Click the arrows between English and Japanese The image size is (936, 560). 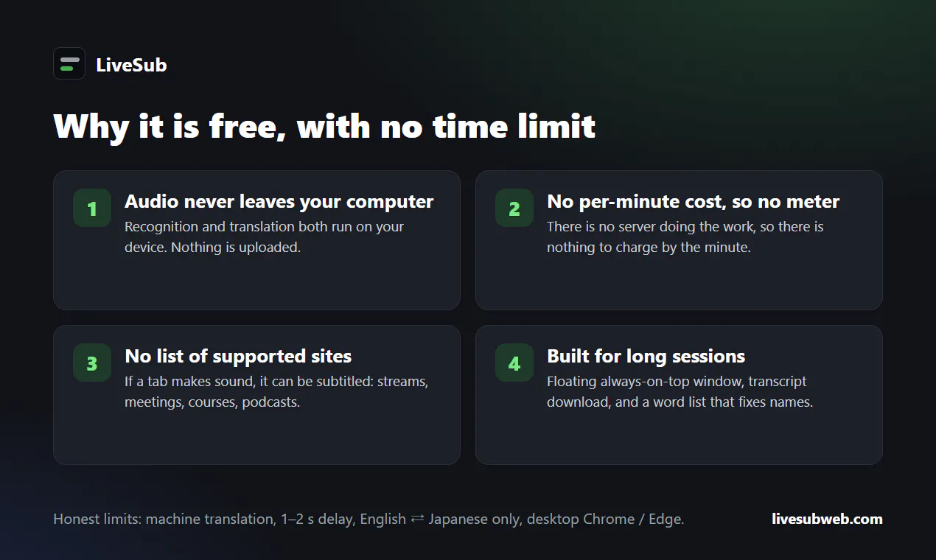pyautogui.click(x=417, y=519)
